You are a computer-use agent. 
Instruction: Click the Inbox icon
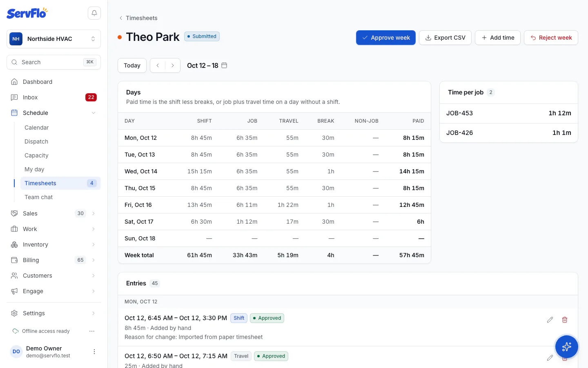(x=14, y=97)
